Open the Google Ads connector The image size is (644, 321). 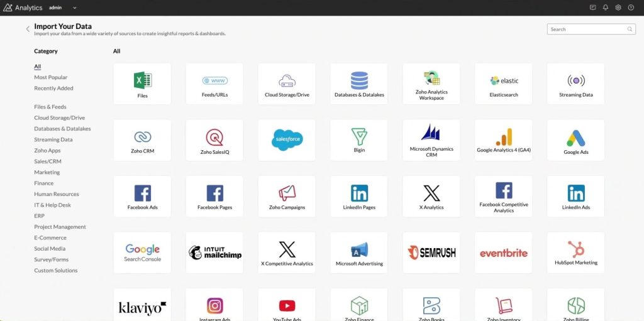tap(576, 140)
